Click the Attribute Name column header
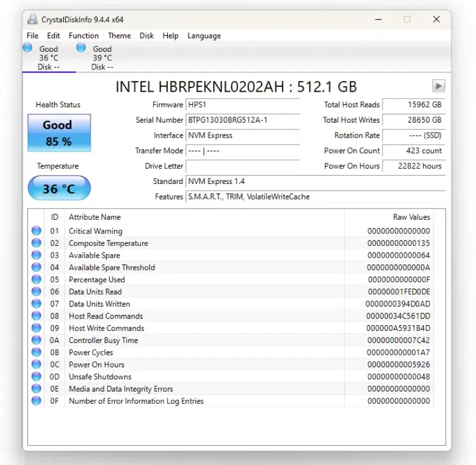476x465 pixels. coord(95,217)
